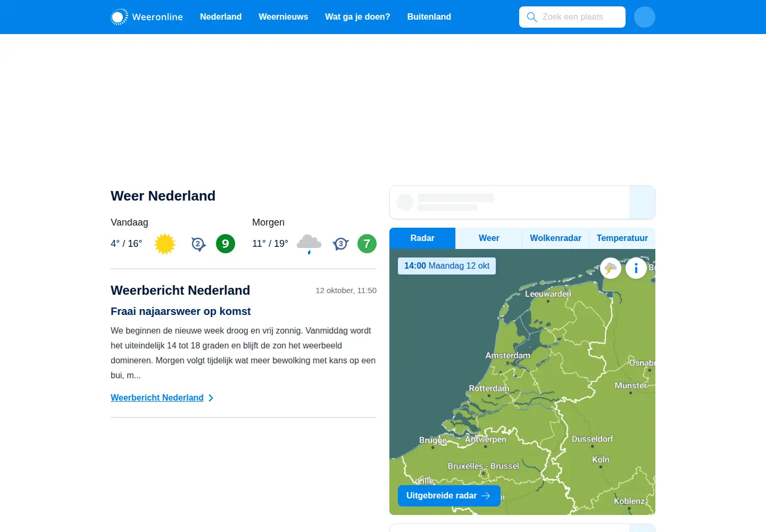Screen dimensions: 766x532
Task: Click Amsterdam on the radar map
Action: pos(507,355)
